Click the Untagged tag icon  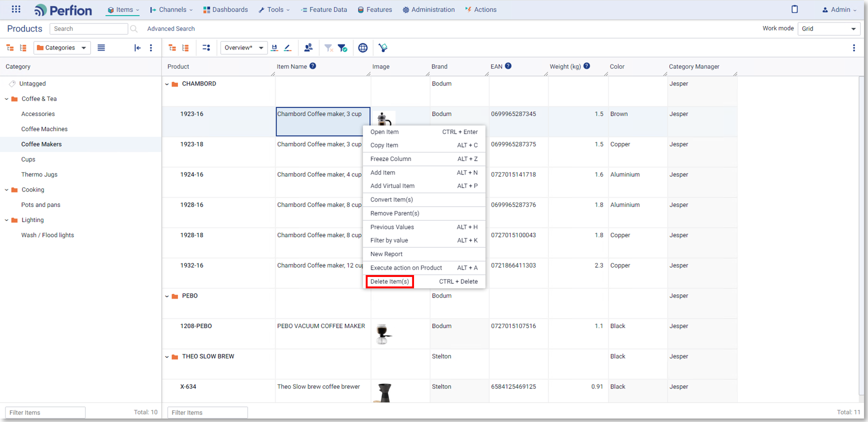click(12, 84)
